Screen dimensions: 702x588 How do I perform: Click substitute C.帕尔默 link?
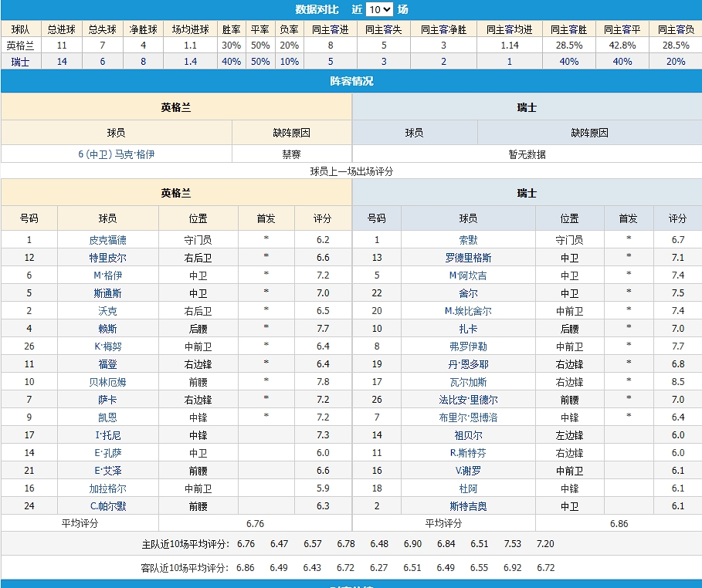tap(107, 506)
